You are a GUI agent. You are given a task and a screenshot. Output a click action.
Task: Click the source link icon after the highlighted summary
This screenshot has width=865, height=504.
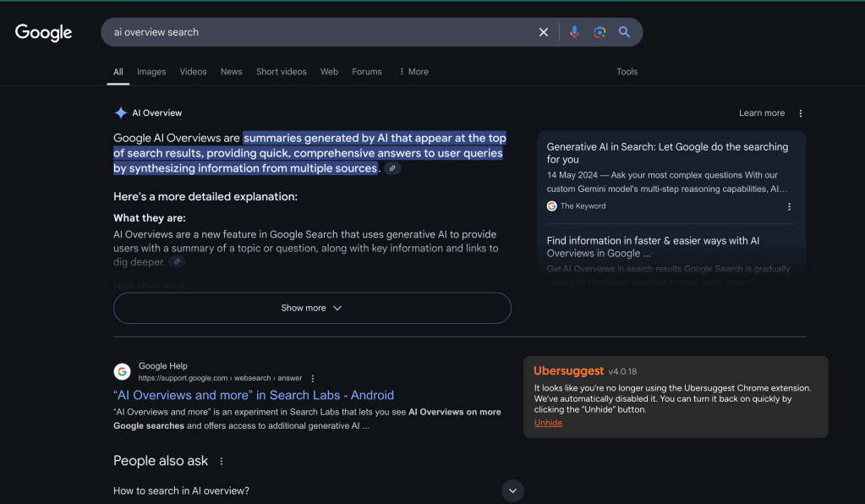click(392, 168)
